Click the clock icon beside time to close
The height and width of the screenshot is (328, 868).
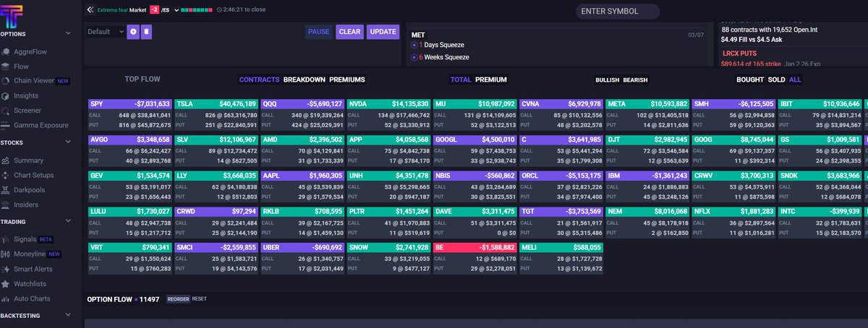tap(220, 11)
